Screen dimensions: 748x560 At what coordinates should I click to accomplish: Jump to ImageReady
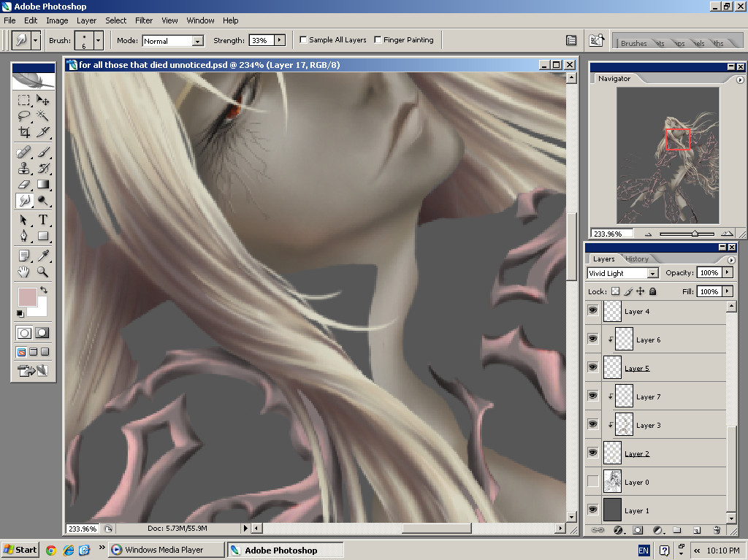tap(32, 371)
